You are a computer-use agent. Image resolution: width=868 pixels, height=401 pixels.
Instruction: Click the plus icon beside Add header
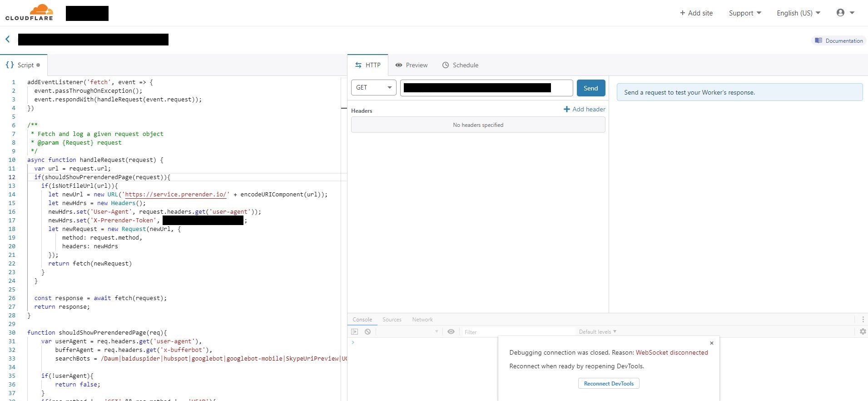point(566,109)
